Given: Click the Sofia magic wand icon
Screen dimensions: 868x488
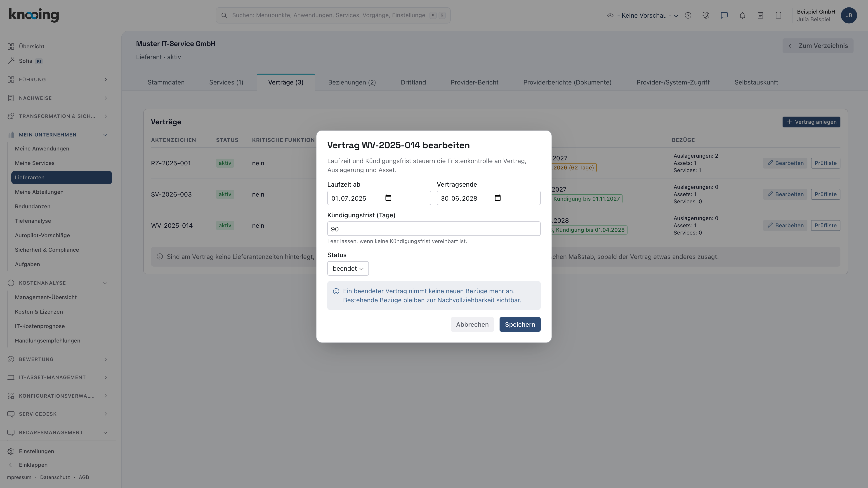Looking at the screenshot, I should [11, 61].
